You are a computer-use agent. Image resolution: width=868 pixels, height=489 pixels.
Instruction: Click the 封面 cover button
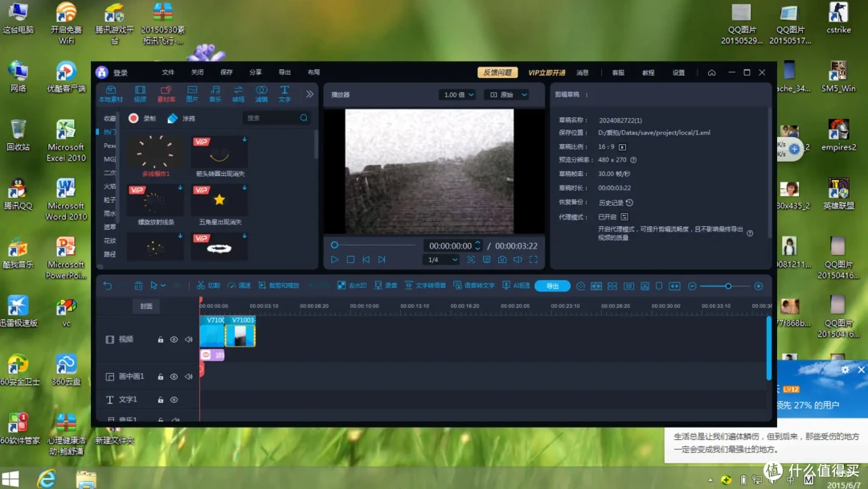146,306
